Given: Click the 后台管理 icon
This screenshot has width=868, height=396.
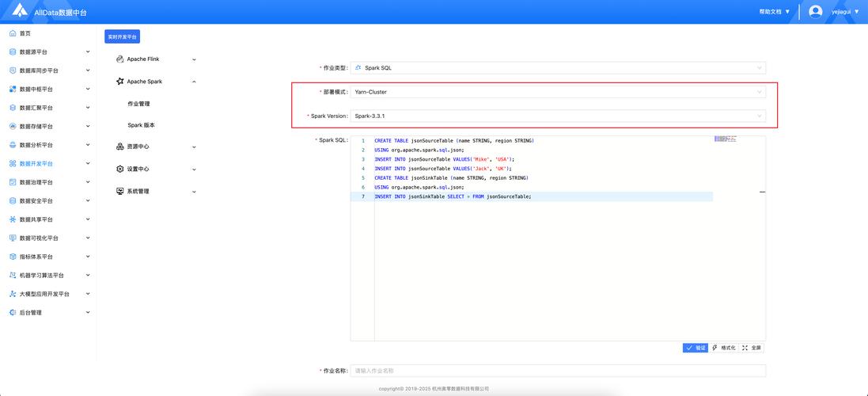Looking at the screenshot, I should pyautogui.click(x=13, y=312).
